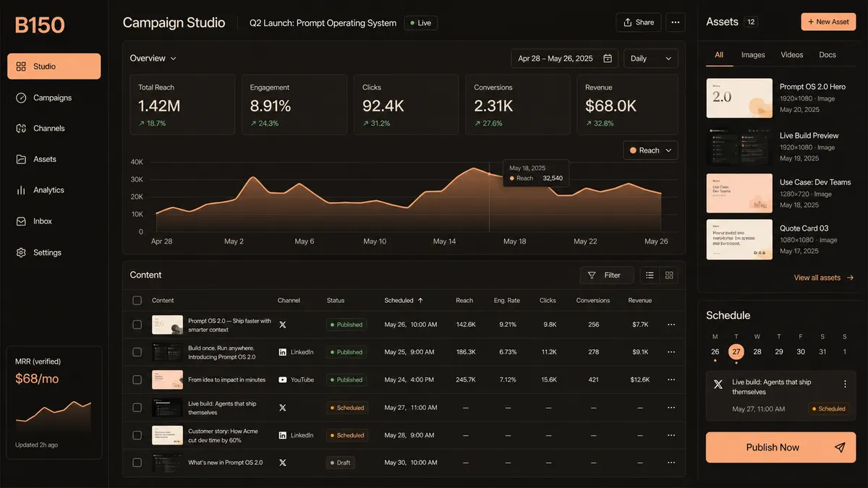
Task: Open the Daily interval dropdown
Action: click(651, 59)
